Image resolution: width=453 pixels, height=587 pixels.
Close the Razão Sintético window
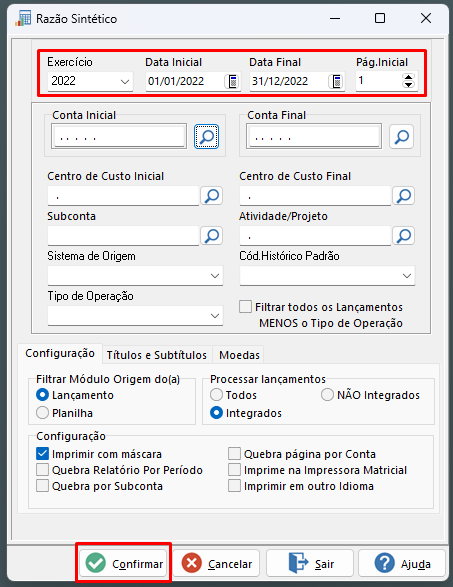[x=426, y=18]
